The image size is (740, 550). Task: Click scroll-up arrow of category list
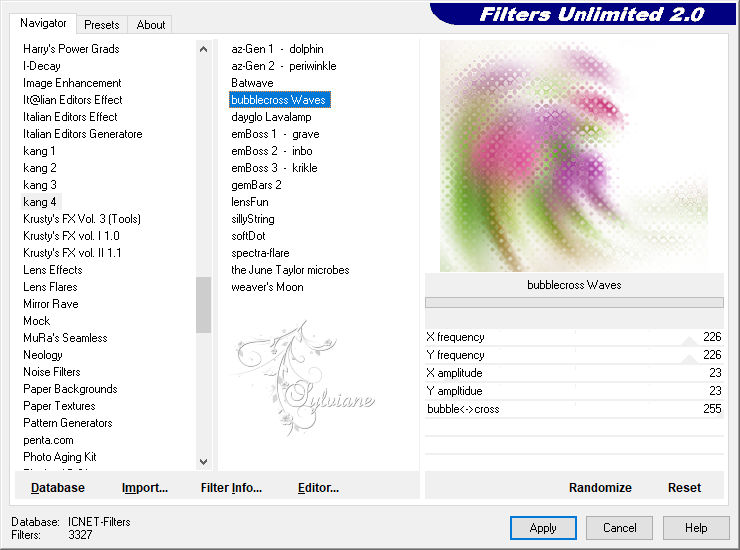point(203,49)
